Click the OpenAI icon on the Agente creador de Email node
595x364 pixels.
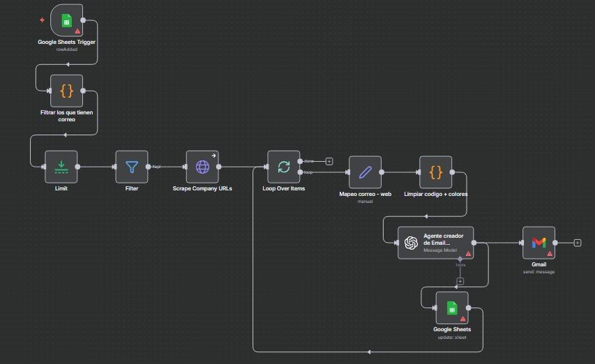pyautogui.click(x=411, y=243)
